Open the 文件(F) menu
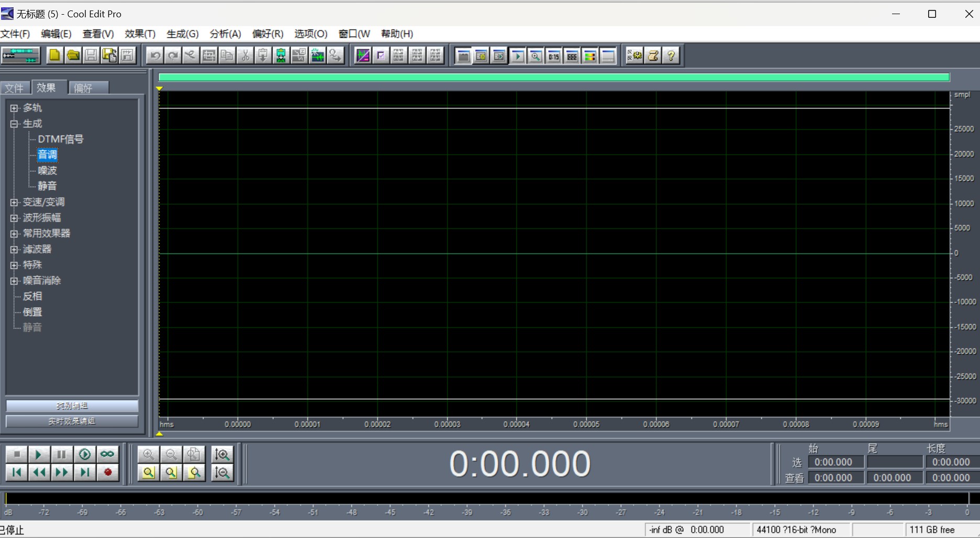 (15, 34)
